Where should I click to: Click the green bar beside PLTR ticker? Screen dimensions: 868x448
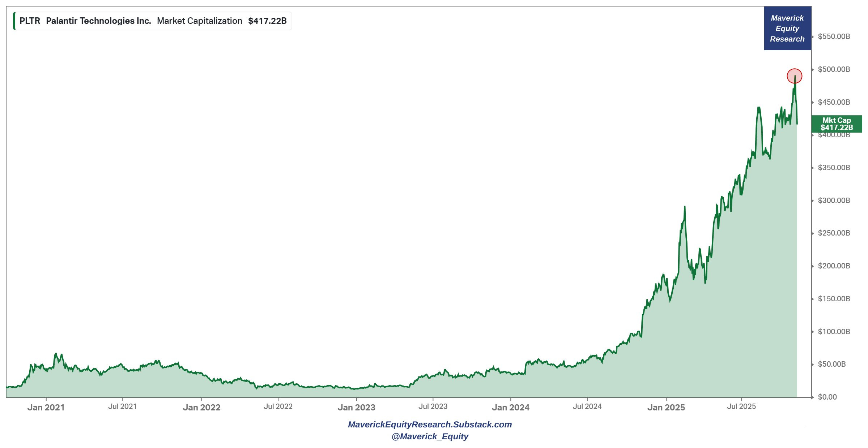(x=14, y=21)
